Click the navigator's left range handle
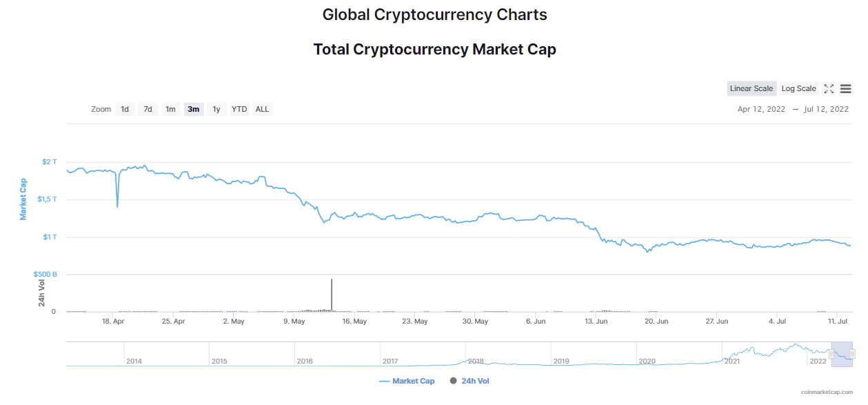Viewport: 868px width, 405px height. 831,354
